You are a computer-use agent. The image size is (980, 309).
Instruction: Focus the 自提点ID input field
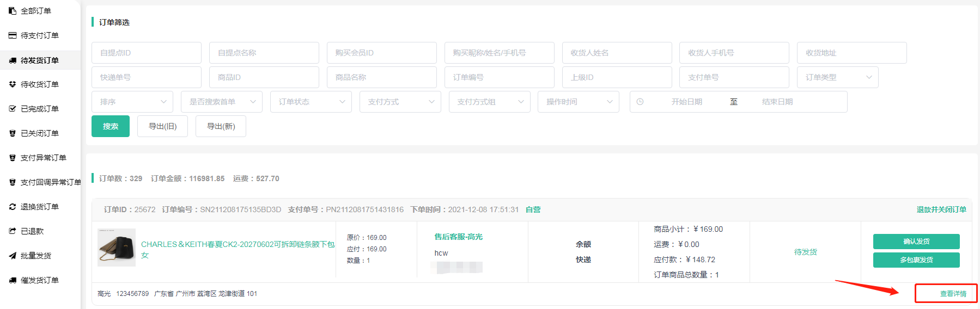[x=147, y=53]
